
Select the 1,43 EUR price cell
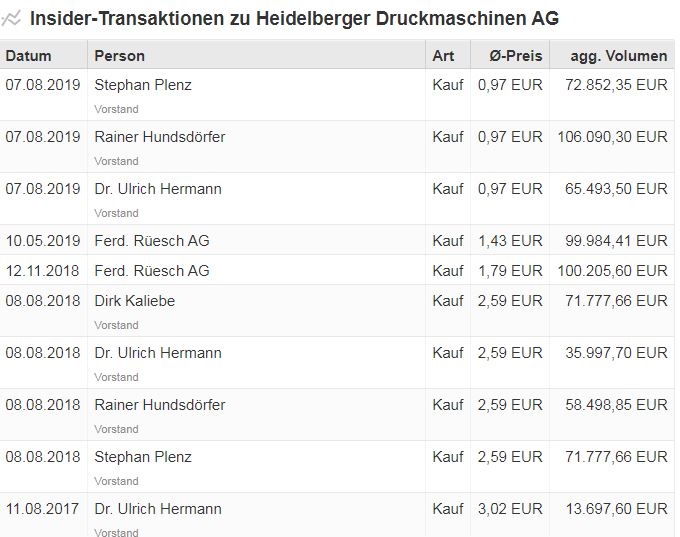(510, 241)
